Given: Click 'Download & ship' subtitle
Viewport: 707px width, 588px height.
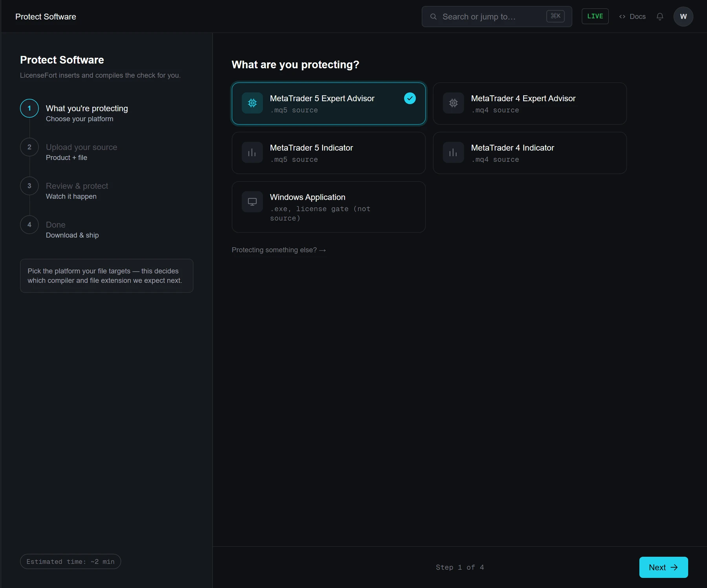Looking at the screenshot, I should pyautogui.click(x=72, y=236).
